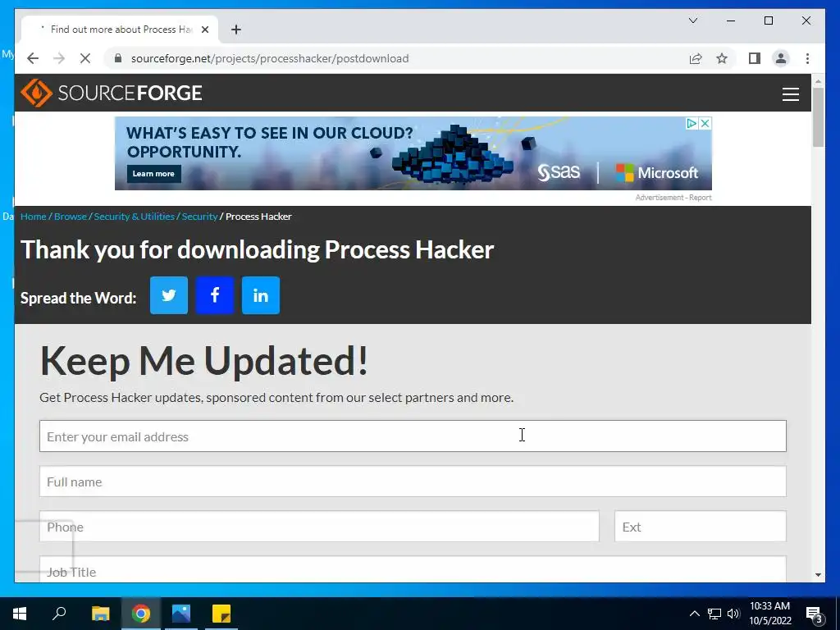This screenshot has width=840, height=630.
Task: Open Chrome's three-dot menu
Action: pos(807,58)
